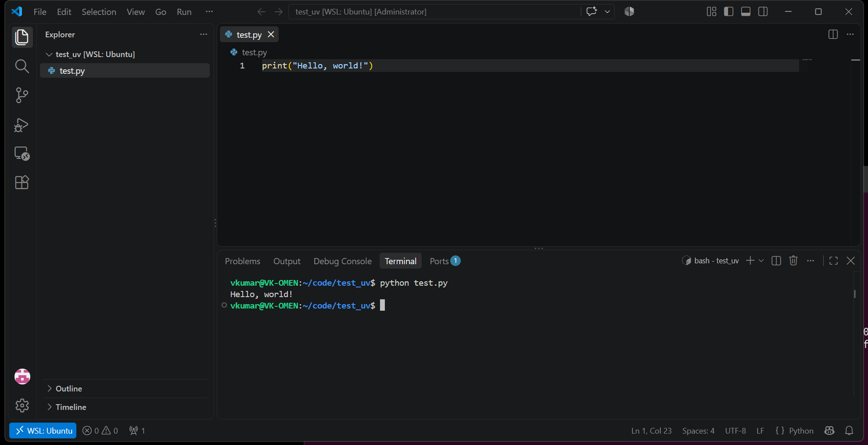Click the Customize Layout icon
The width and height of the screenshot is (868, 445).
click(711, 12)
